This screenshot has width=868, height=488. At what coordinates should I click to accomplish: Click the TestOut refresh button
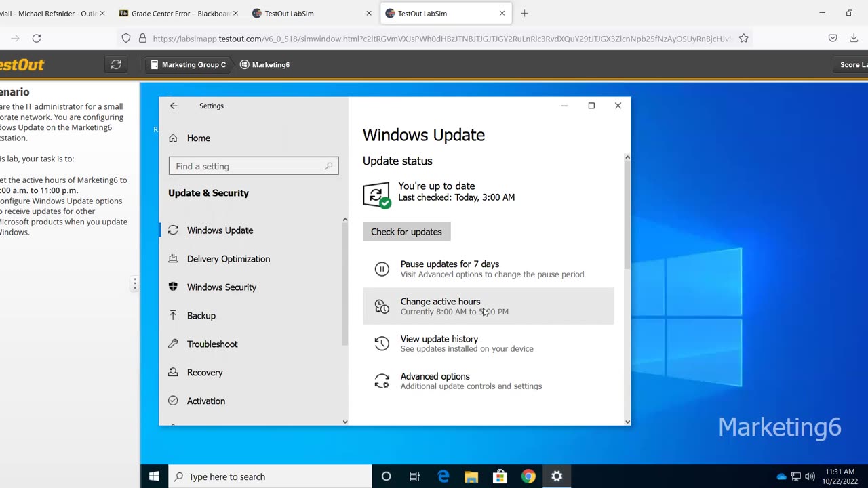click(116, 64)
